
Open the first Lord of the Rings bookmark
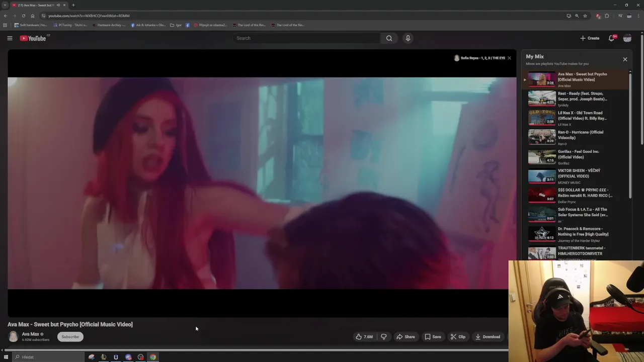250,25
